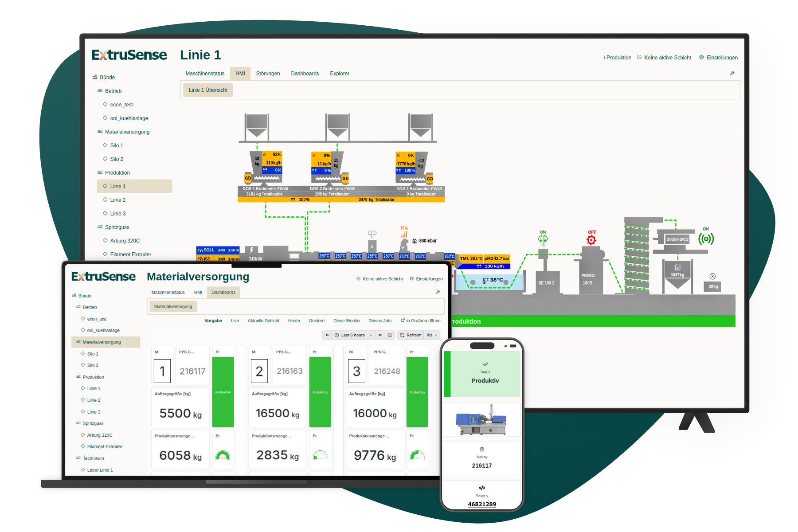Switch to HMI tab on the laptop screen
This screenshot has height=532, width=798.
tap(198, 293)
